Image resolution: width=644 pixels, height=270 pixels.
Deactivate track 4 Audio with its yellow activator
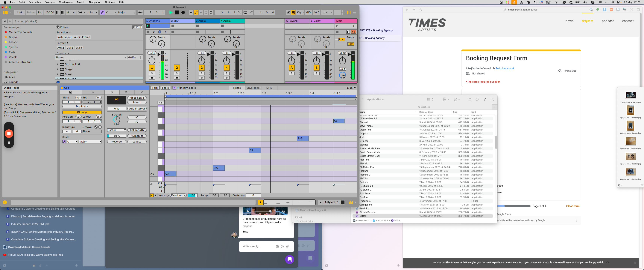pos(227,68)
